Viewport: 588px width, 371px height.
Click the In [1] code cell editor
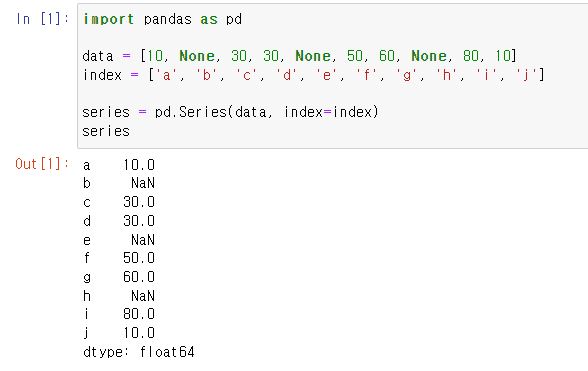coord(333,76)
